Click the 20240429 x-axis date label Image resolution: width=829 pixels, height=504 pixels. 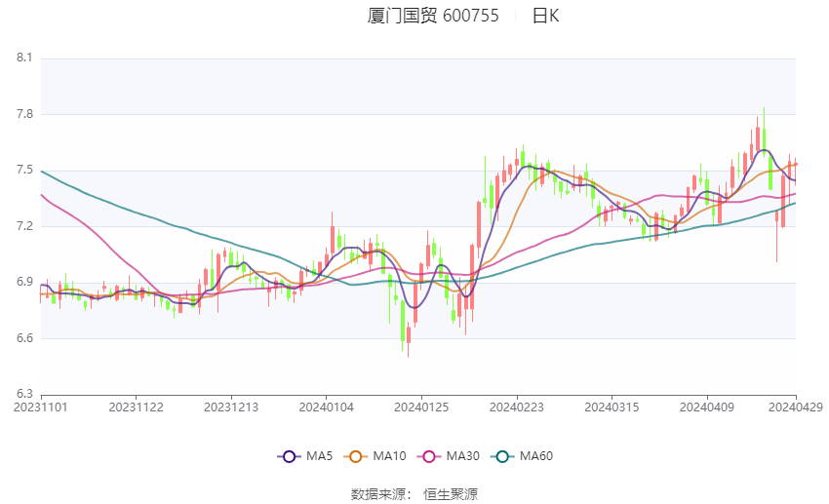pos(796,407)
